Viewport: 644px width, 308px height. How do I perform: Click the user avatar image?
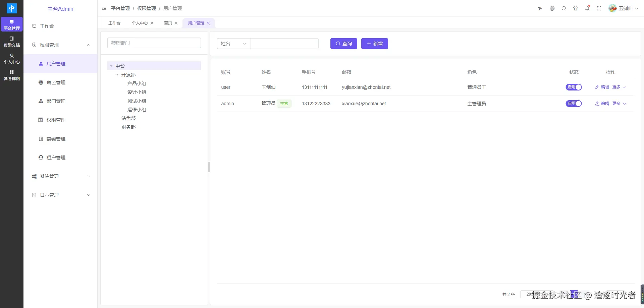click(612, 8)
